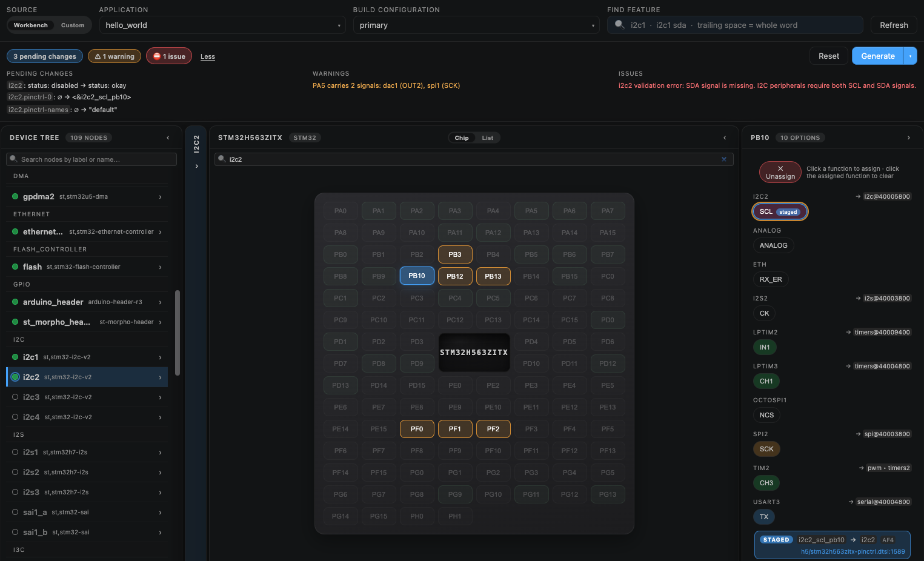Clear the i2c2 pin search filter
Screen dimensions: 924x561
(723, 159)
